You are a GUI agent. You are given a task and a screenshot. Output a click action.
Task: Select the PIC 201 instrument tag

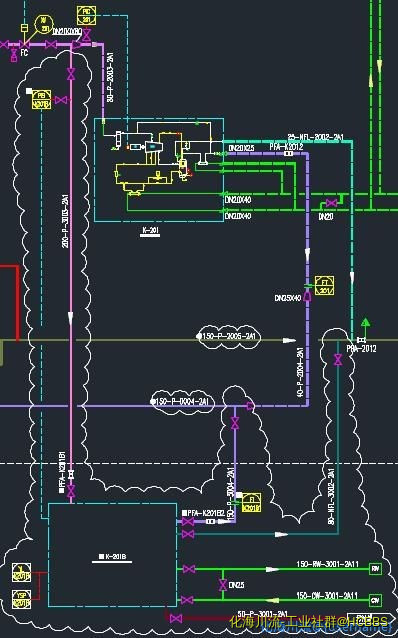pyautogui.click(x=86, y=15)
